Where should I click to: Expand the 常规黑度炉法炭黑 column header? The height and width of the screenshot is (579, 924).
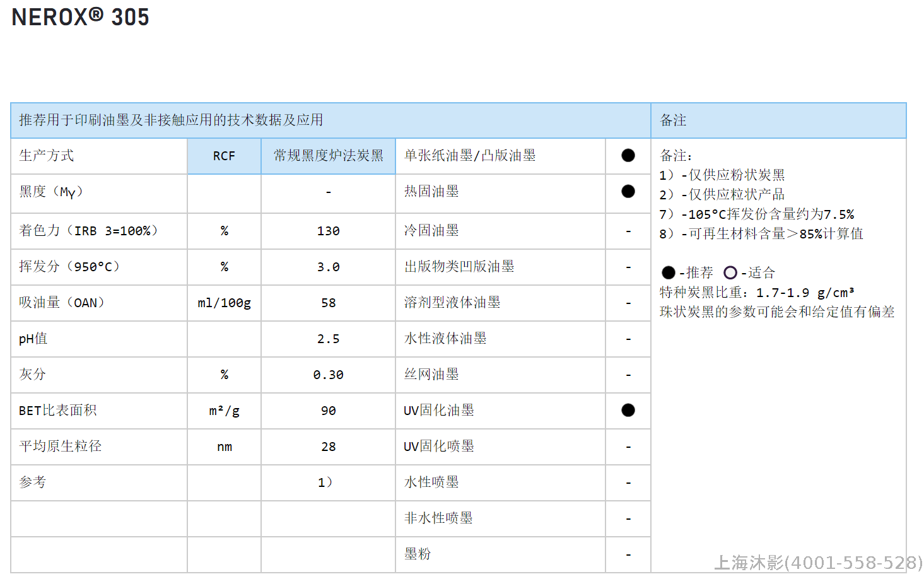pyautogui.click(x=328, y=155)
